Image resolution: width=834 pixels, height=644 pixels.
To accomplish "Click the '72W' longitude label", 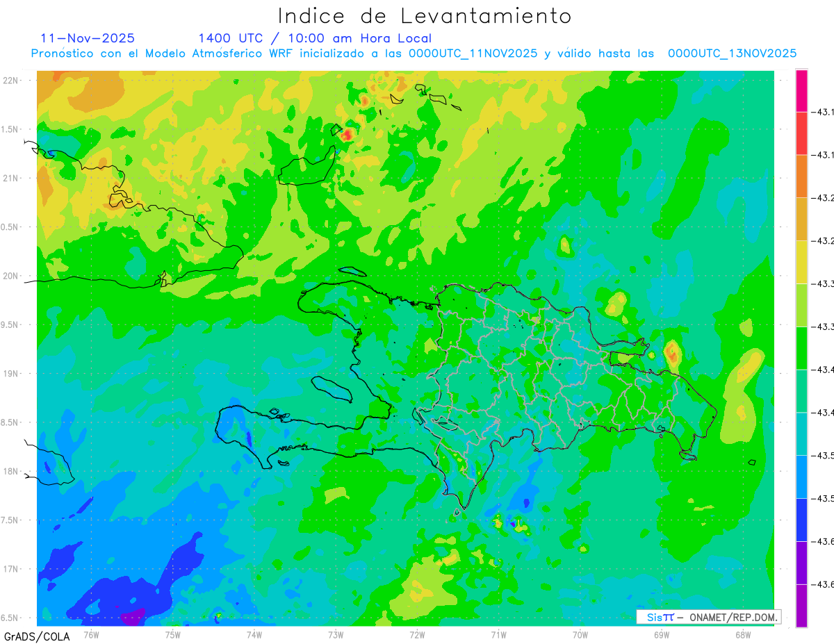I will pos(417,634).
